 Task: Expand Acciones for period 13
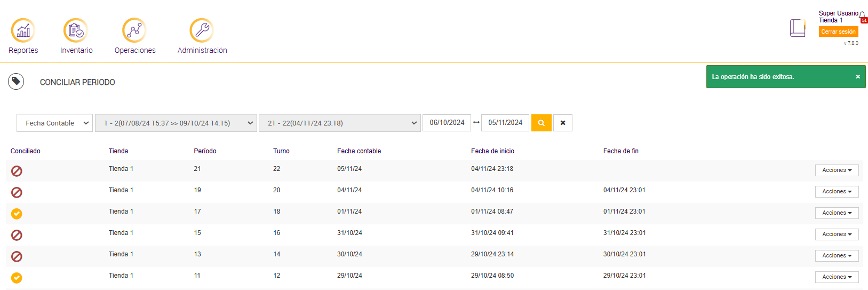(837, 256)
